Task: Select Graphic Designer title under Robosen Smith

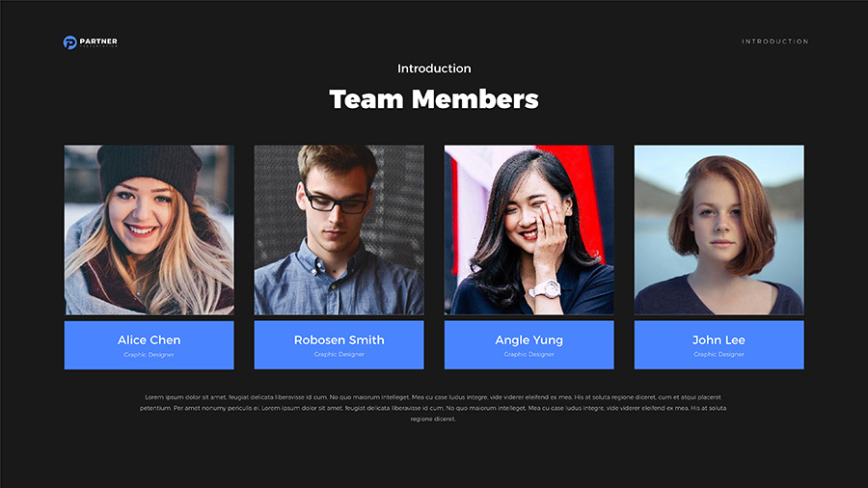Action: [x=339, y=354]
